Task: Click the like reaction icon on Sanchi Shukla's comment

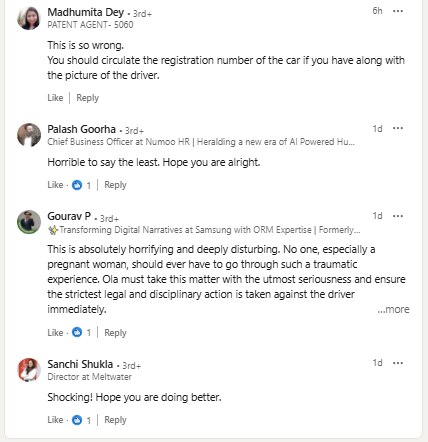Action: pyautogui.click(x=77, y=420)
